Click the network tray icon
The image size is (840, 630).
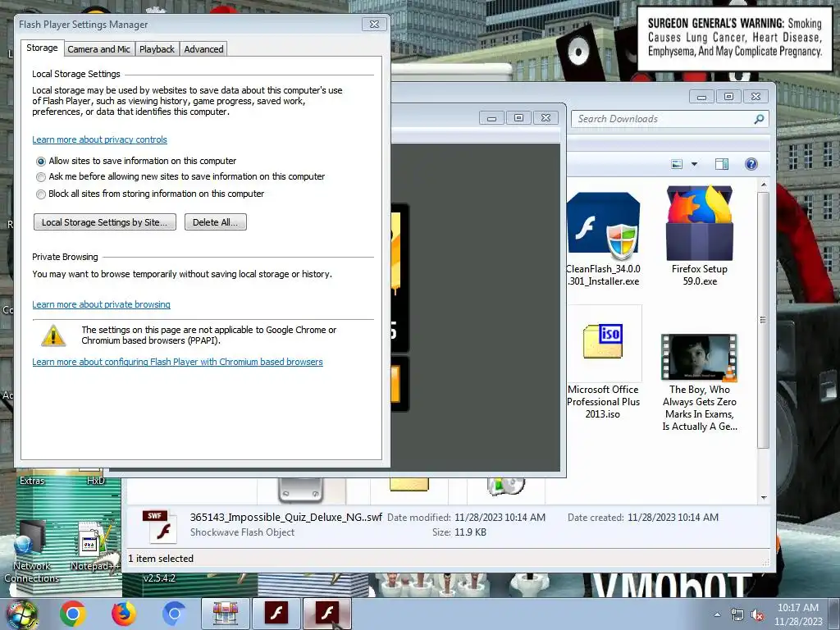737,614
